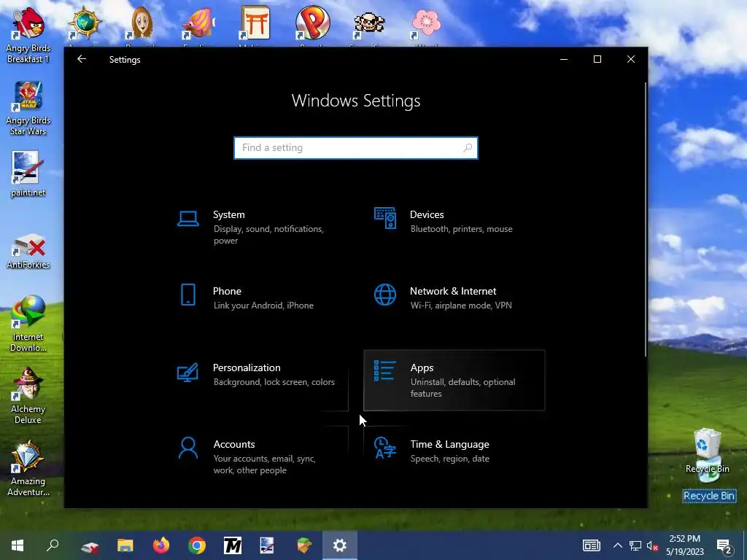Click 'Link your Android, iPhone' text
Viewport: 747px width, 560px height.
point(263,306)
